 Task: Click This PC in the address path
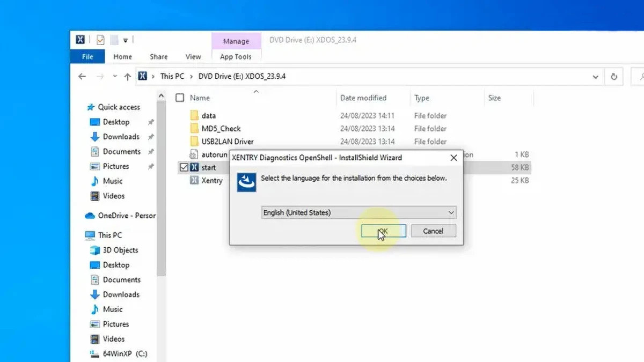(172, 76)
